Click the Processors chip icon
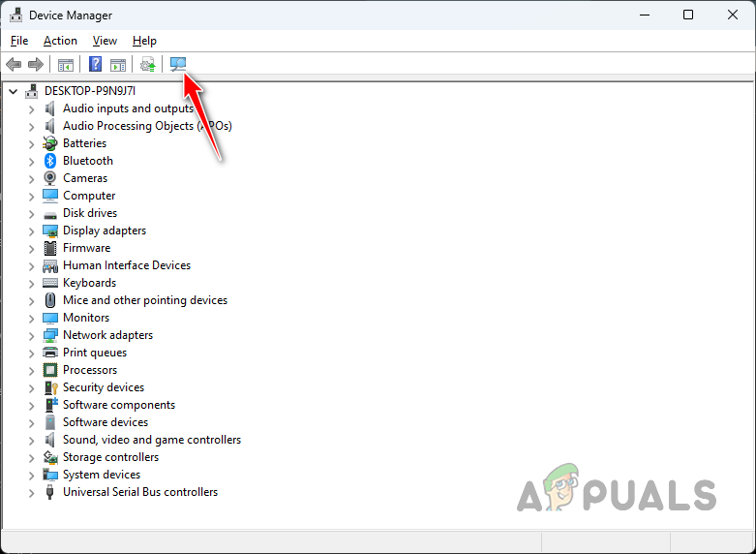 tap(50, 370)
